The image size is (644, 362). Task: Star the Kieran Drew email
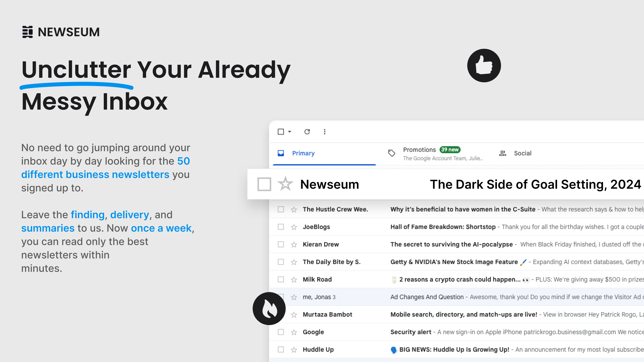coord(294,244)
